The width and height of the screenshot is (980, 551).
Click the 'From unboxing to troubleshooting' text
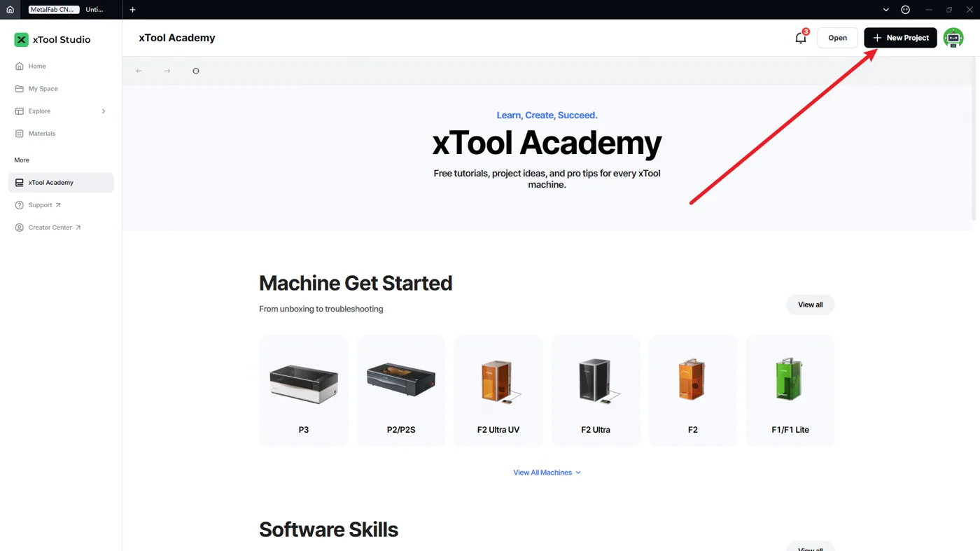click(x=321, y=309)
